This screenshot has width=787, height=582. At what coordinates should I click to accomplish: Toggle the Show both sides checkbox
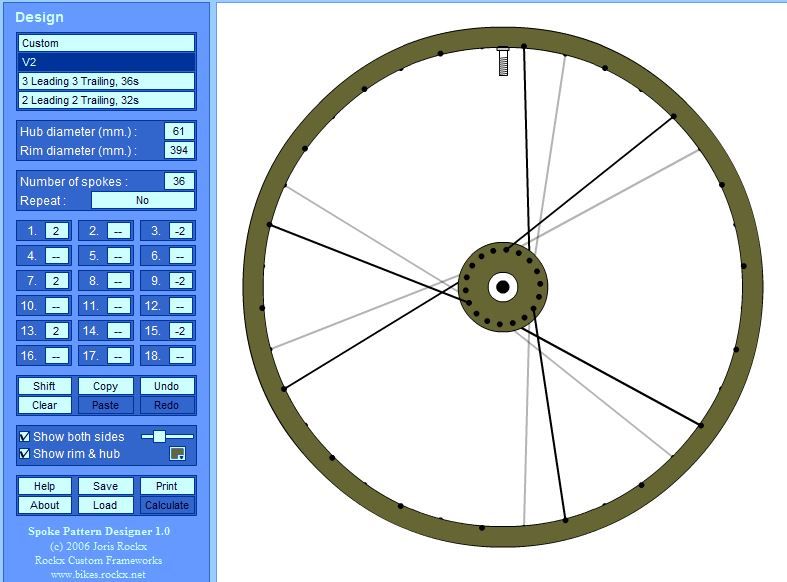coord(24,437)
